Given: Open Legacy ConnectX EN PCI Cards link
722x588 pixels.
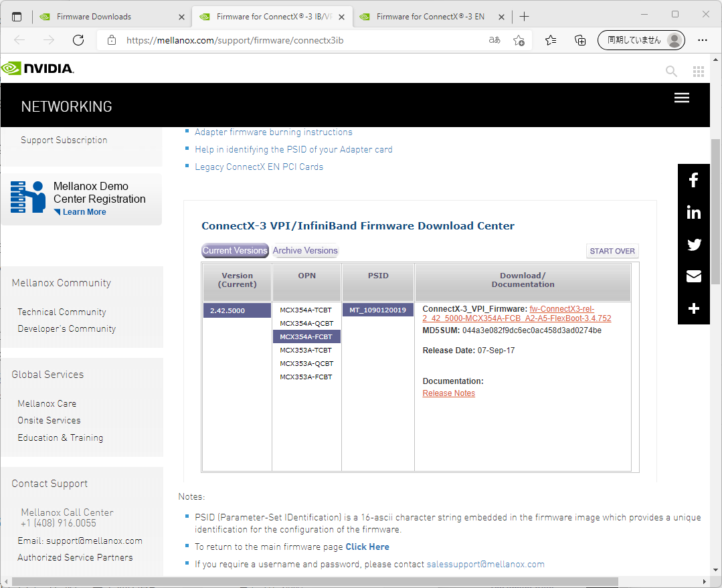Looking at the screenshot, I should point(259,167).
